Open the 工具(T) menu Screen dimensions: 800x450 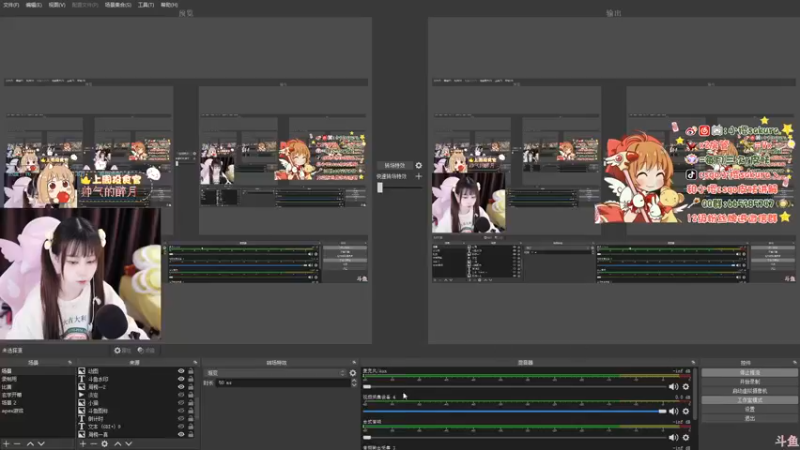[146, 5]
